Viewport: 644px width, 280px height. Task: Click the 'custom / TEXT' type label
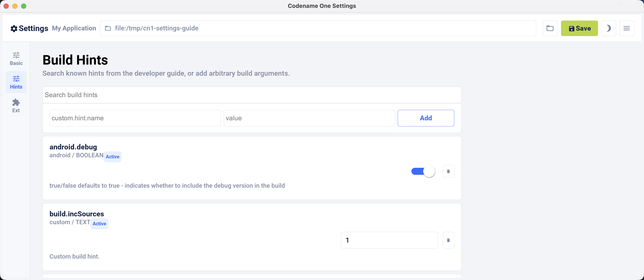[70, 222]
